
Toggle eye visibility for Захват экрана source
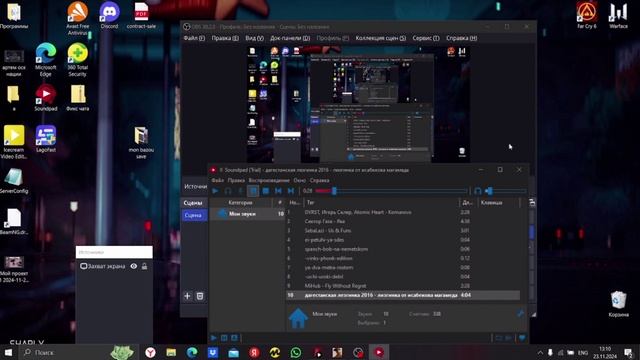[133, 266]
